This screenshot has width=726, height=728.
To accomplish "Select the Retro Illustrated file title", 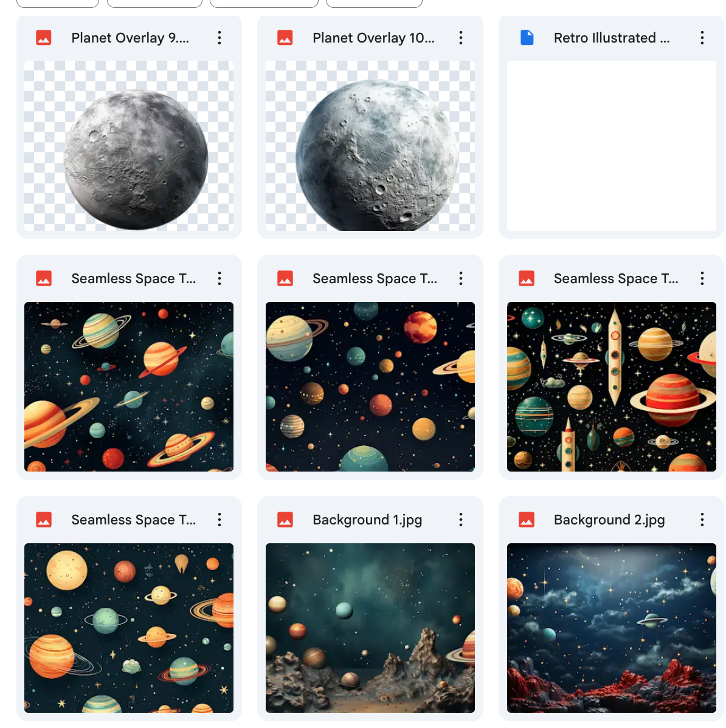I will [x=611, y=38].
